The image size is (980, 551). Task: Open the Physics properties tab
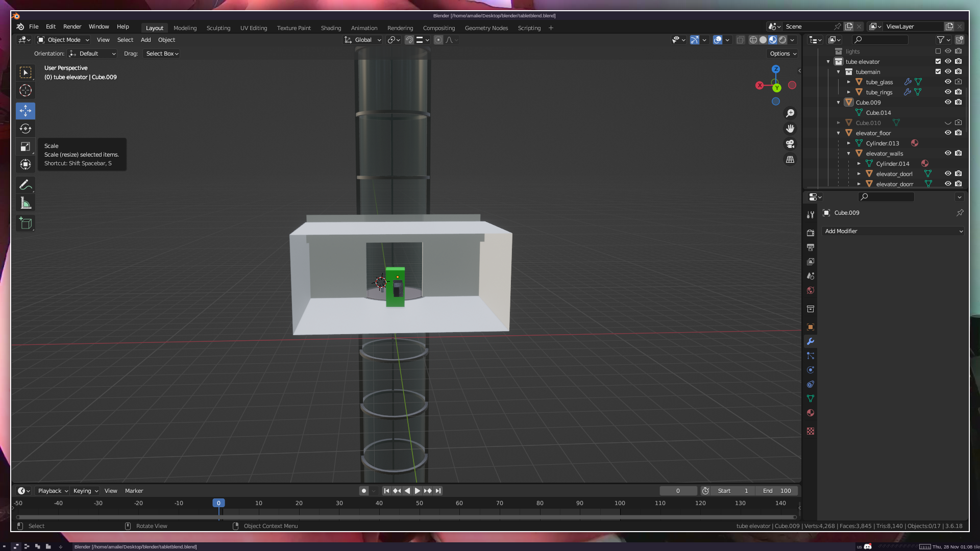[x=811, y=370]
